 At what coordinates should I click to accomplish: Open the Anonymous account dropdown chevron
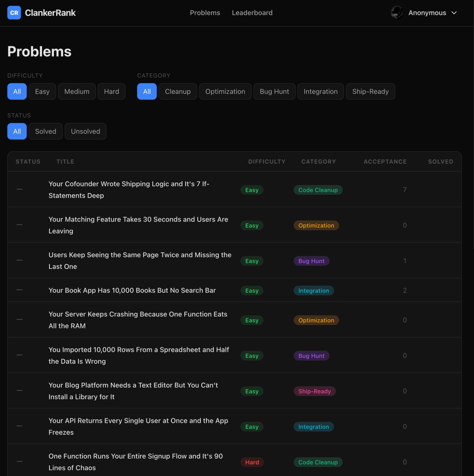(x=454, y=13)
